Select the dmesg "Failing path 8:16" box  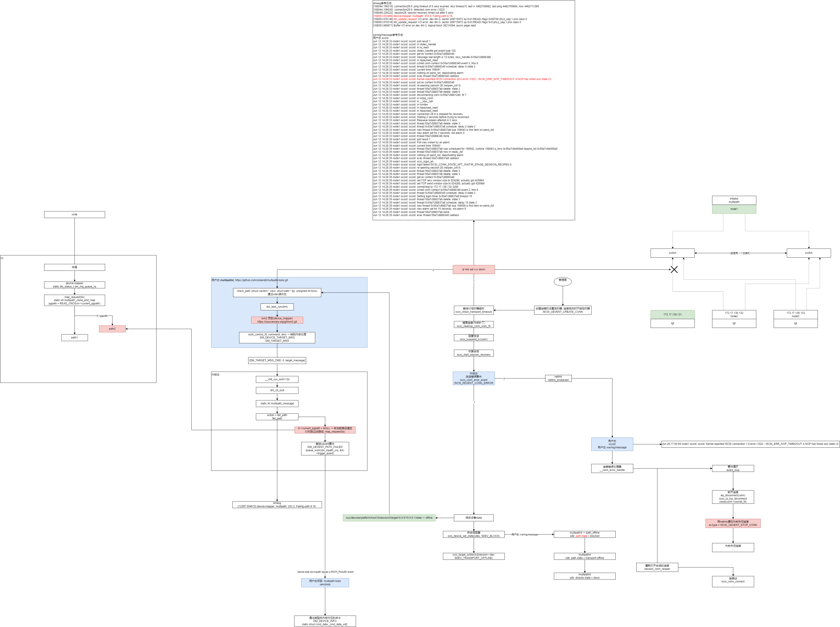click(x=277, y=505)
